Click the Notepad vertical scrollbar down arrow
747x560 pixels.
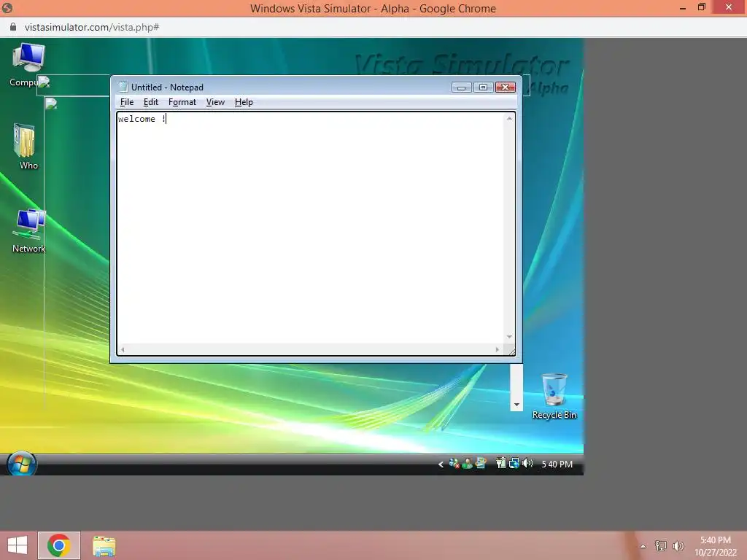coord(509,337)
